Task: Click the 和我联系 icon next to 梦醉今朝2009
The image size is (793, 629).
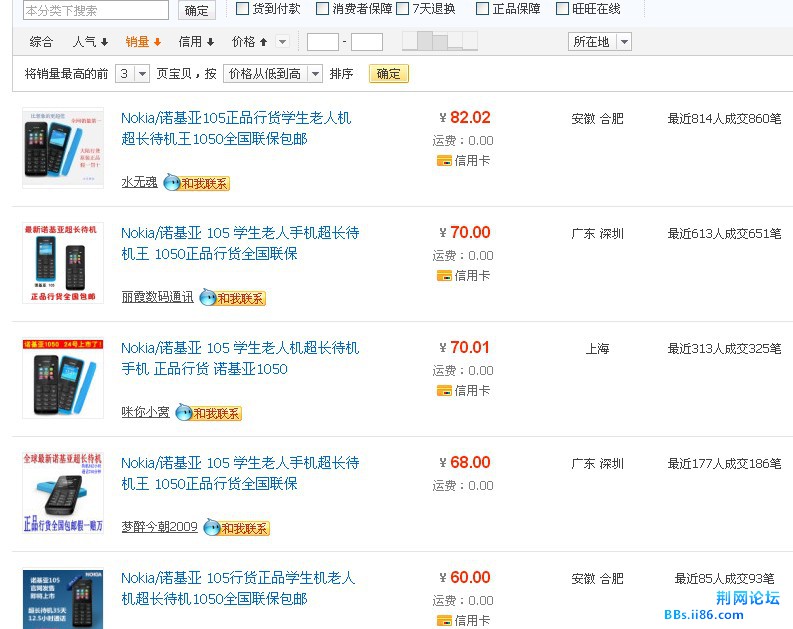Action: point(237,528)
